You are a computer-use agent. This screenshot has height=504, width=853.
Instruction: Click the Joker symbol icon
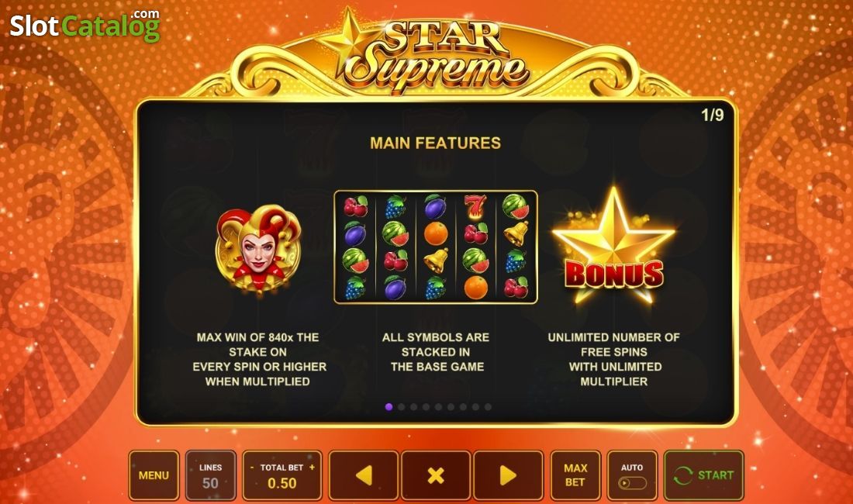click(258, 248)
